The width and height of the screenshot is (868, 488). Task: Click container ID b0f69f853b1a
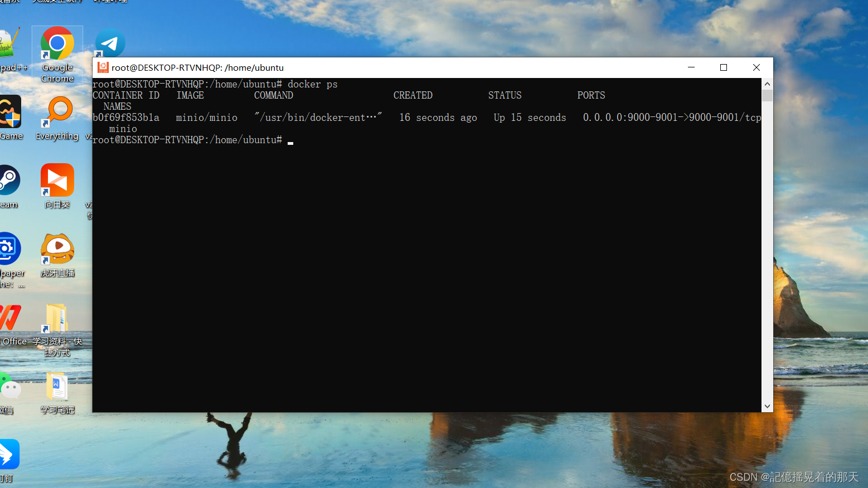point(126,118)
